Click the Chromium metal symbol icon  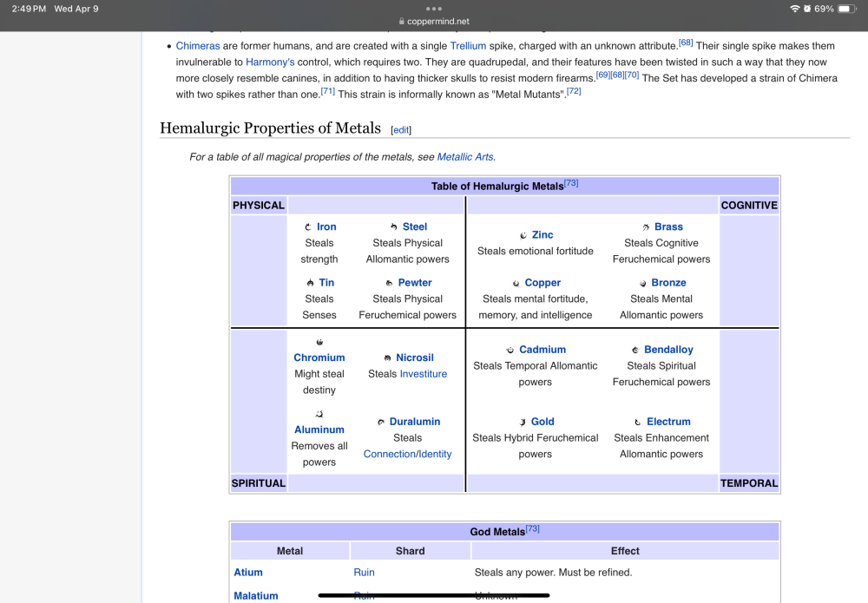pos(319,343)
